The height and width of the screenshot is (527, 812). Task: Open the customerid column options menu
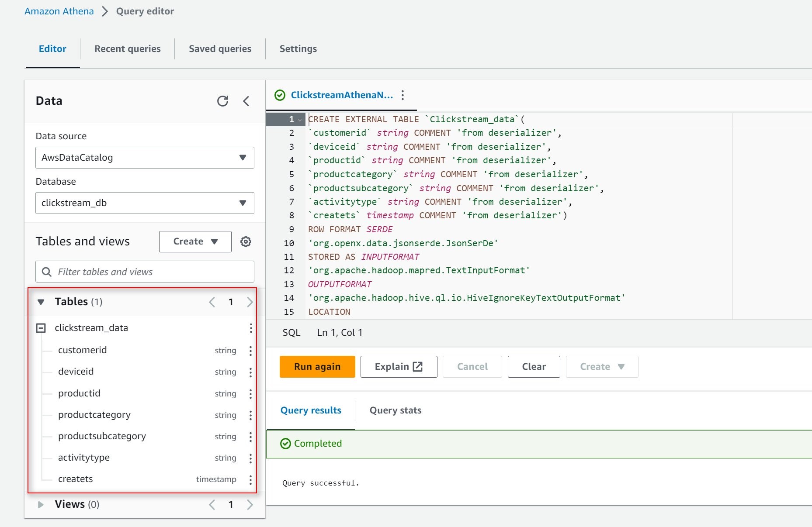[x=250, y=350]
